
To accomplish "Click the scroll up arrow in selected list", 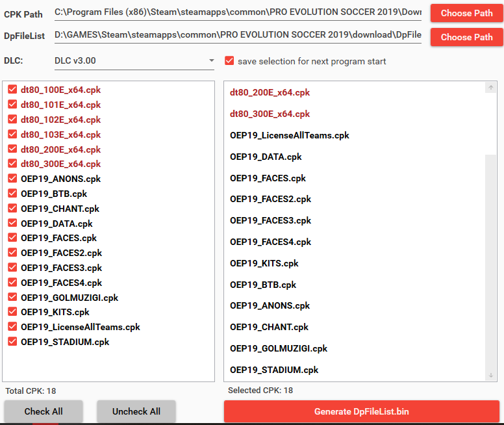I will tap(491, 88).
